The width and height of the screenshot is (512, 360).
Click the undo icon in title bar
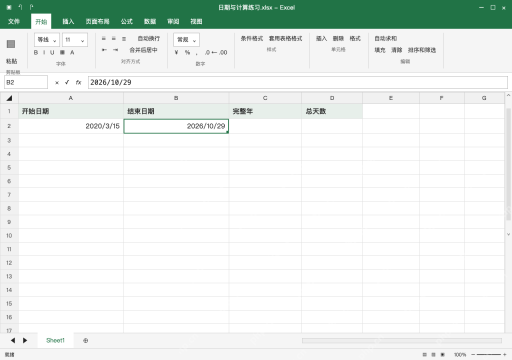(20, 7)
